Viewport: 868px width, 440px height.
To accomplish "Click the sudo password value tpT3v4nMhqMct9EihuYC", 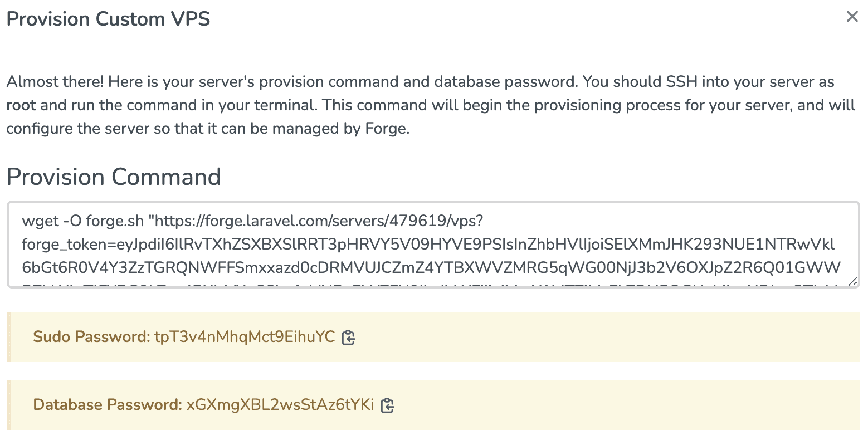I will click(x=245, y=337).
